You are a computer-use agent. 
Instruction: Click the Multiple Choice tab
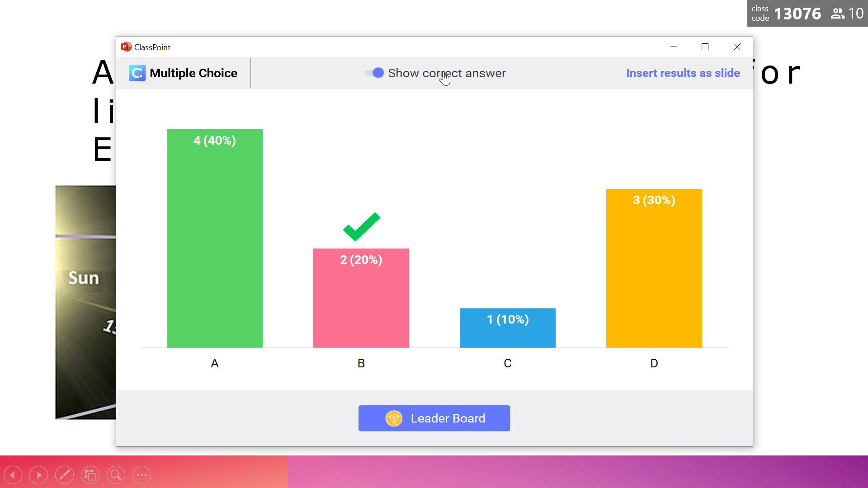point(183,73)
